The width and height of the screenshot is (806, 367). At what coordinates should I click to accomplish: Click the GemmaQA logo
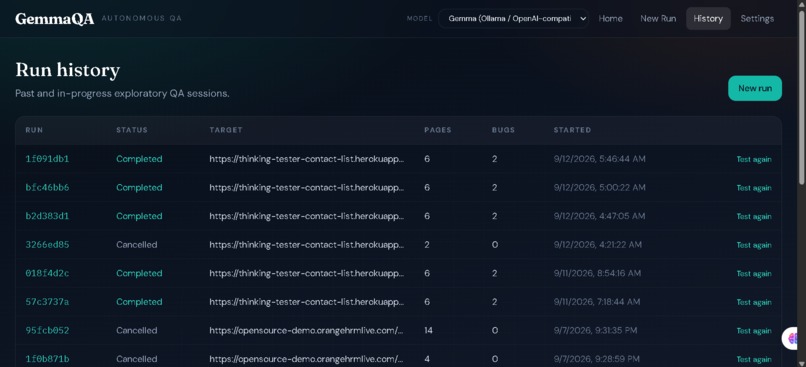[x=54, y=19]
